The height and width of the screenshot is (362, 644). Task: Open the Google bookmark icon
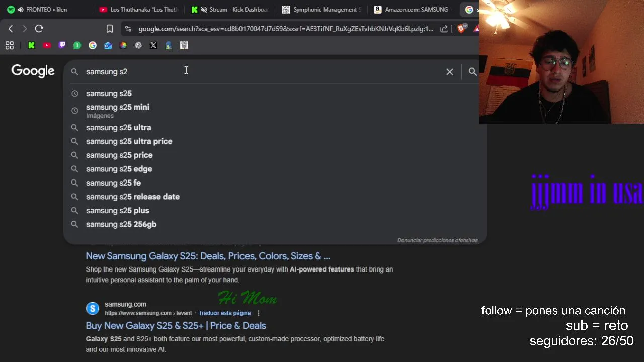[93, 45]
